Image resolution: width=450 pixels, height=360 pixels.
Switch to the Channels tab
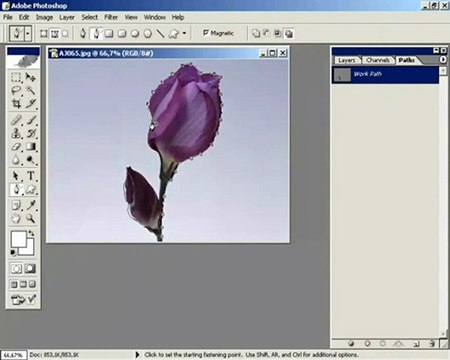click(x=378, y=60)
